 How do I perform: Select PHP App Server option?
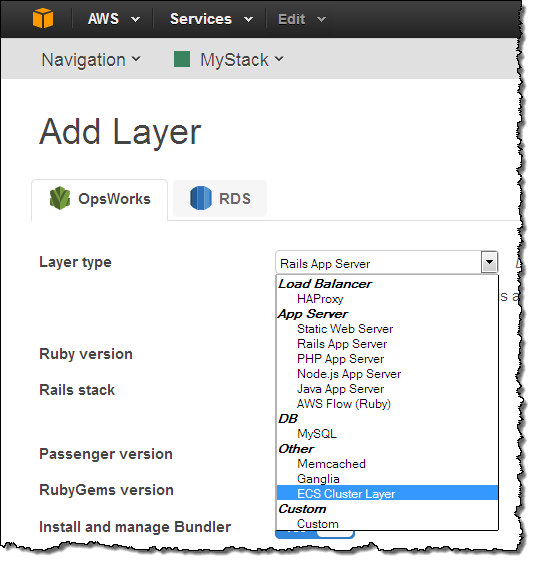tap(341, 359)
